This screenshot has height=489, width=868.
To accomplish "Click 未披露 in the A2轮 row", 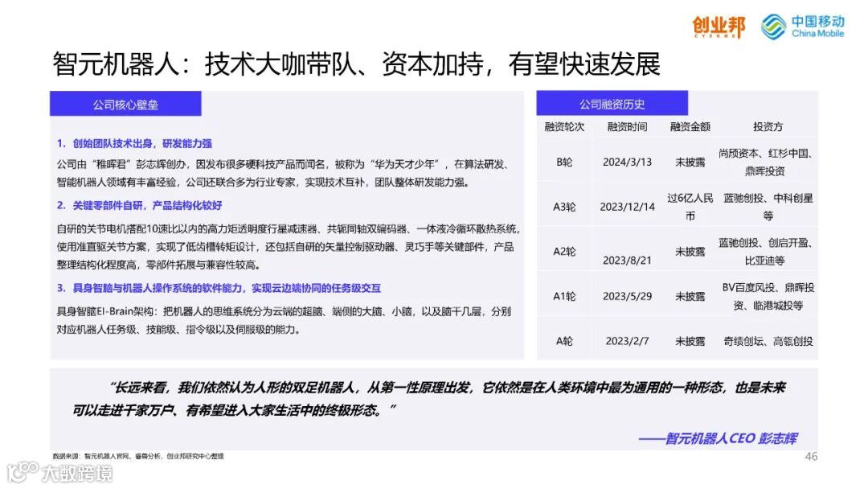I will [x=690, y=252].
